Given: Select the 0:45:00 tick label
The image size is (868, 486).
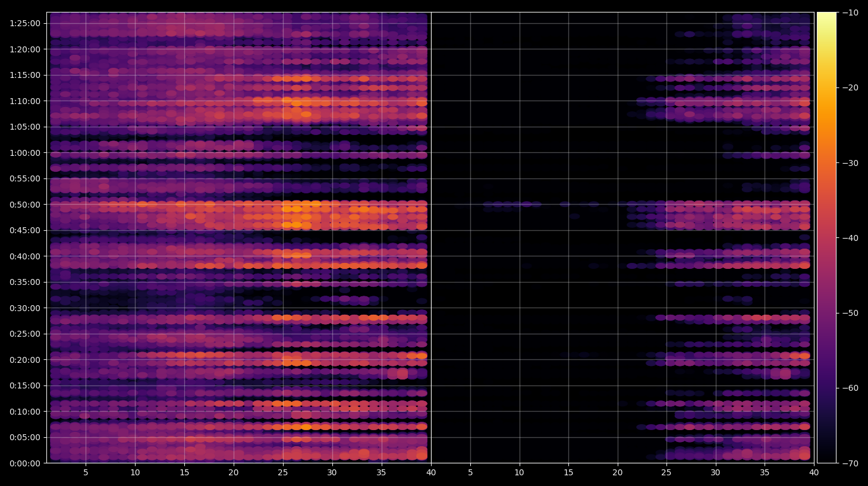Looking at the screenshot, I should pyautogui.click(x=25, y=230).
